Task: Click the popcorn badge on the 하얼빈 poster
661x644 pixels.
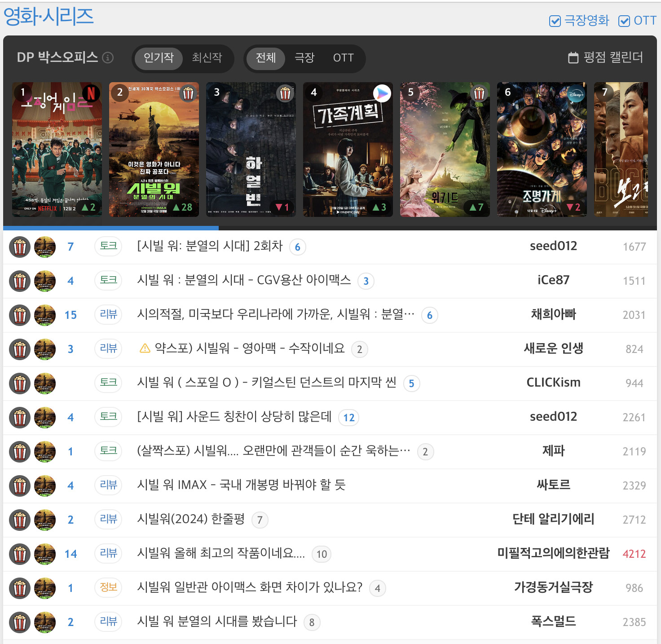Action: click(285, 93)
